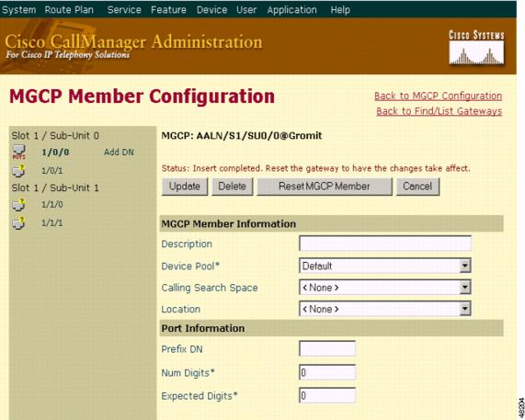The width and height of the screenshot is (525, 420).
Task: Click into the Description text field
Action: [x=385, y=244]
